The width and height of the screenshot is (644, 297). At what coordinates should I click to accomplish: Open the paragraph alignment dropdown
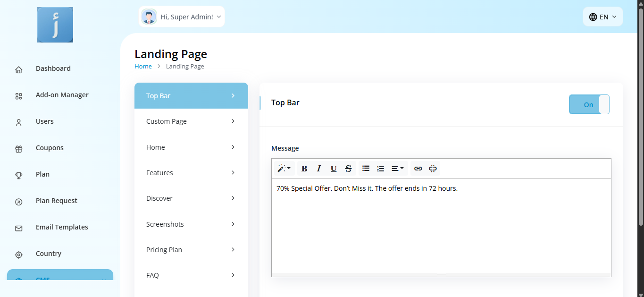397,169
